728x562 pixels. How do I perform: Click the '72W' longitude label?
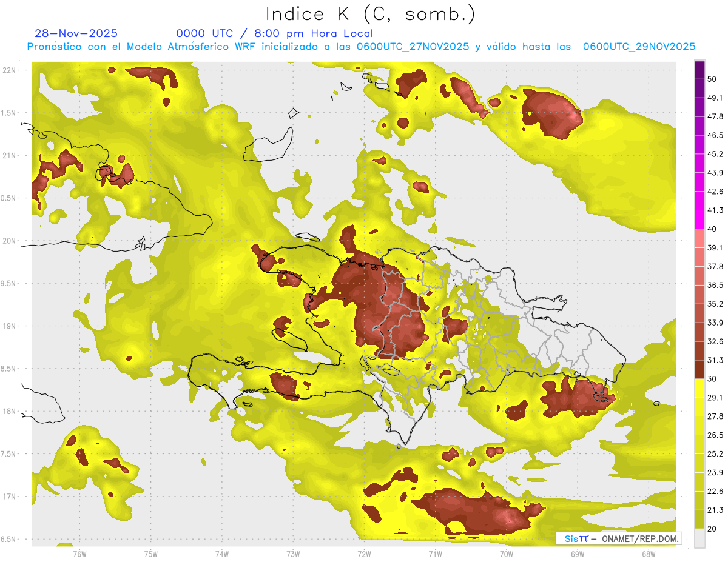pyautogui.click(x=364, y=554)
